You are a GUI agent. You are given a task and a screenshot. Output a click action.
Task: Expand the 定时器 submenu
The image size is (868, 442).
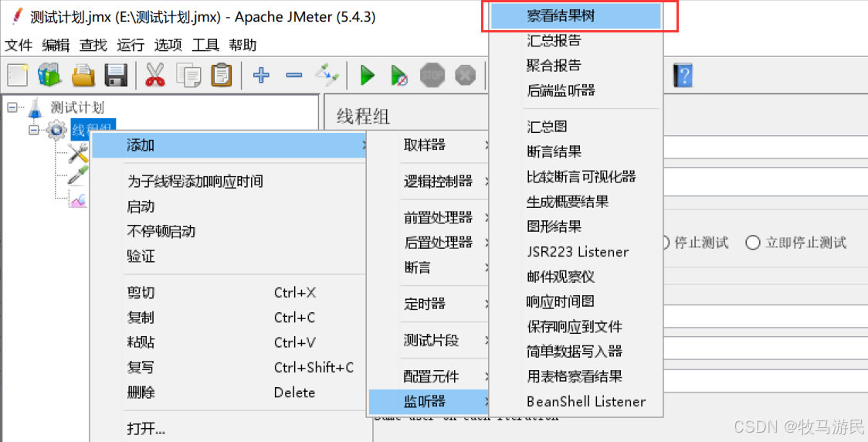[429, 304]
